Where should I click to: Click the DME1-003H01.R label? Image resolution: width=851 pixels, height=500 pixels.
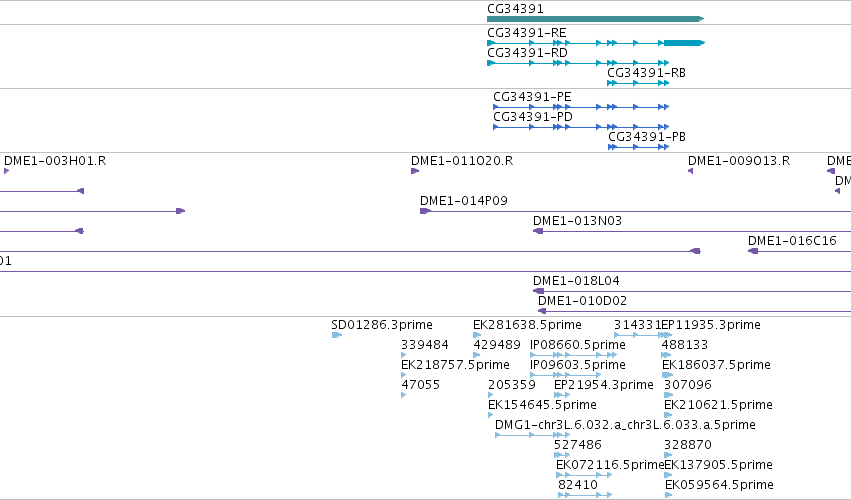(x=55, y=161)
